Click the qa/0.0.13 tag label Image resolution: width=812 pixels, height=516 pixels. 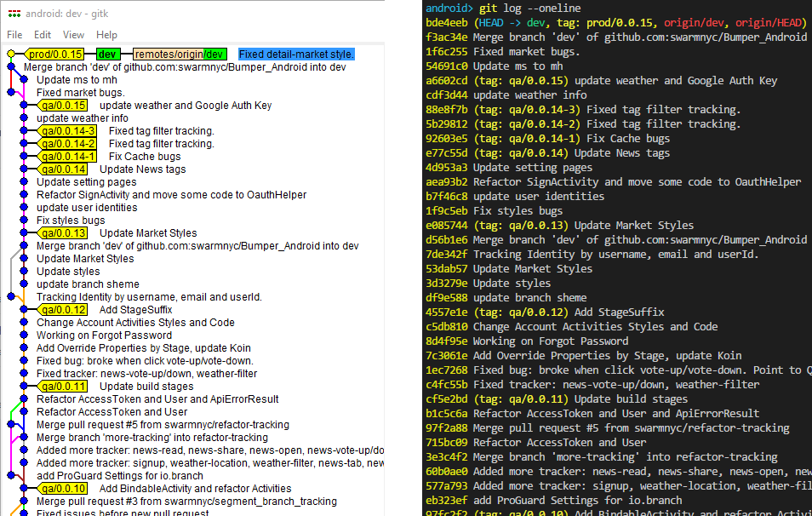(x=63, y=233)
